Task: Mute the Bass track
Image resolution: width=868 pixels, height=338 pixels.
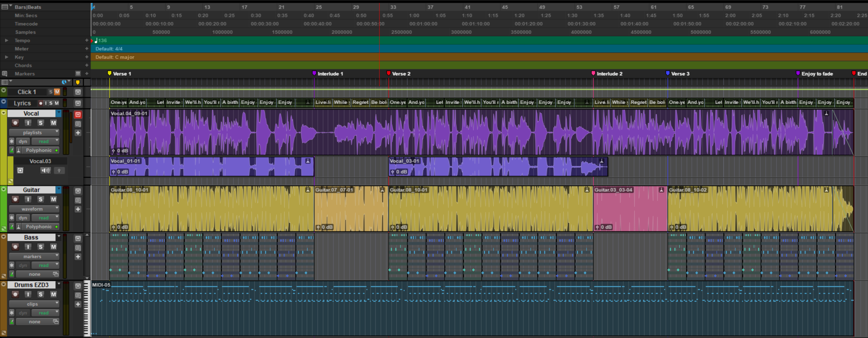Action: (x=53, y=247)
